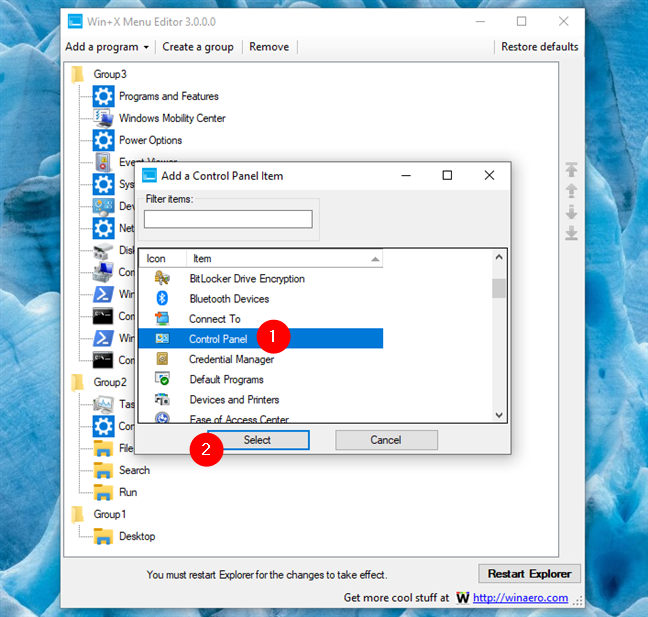Select the Search tree item
Screen dimensions: 648x617
[x=134, y=470]
